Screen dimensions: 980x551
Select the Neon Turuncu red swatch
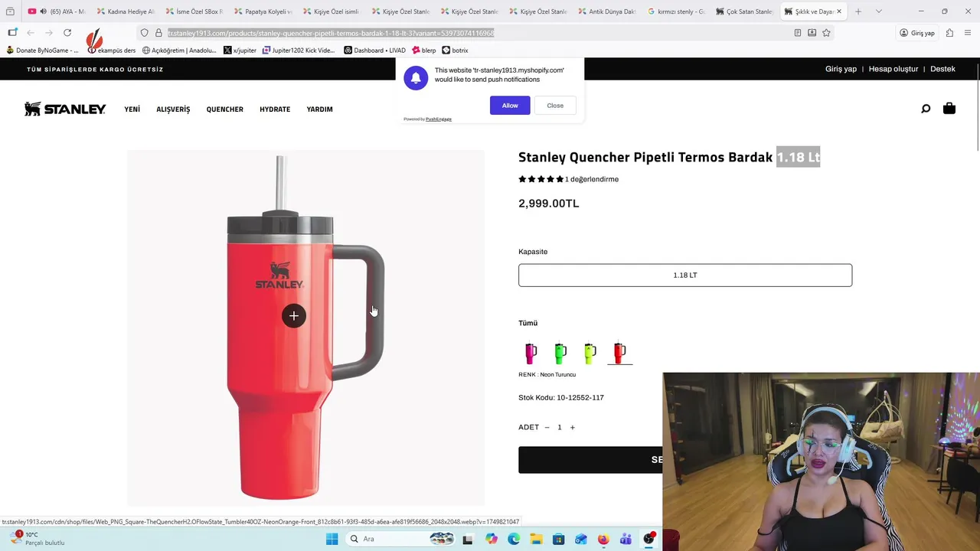pyautogui.click(x=619, y=353)
